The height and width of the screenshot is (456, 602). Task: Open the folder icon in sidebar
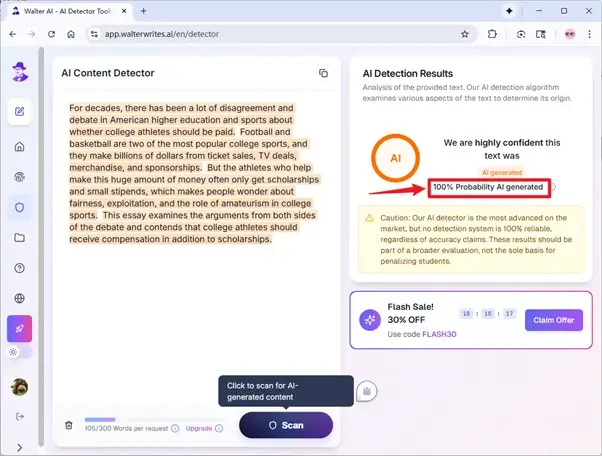20,238
